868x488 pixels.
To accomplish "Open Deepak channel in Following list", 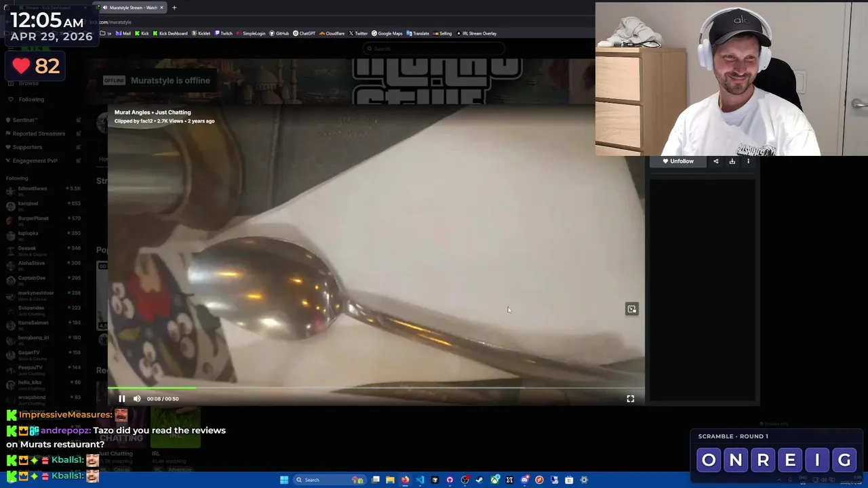I will pos(42,249).
